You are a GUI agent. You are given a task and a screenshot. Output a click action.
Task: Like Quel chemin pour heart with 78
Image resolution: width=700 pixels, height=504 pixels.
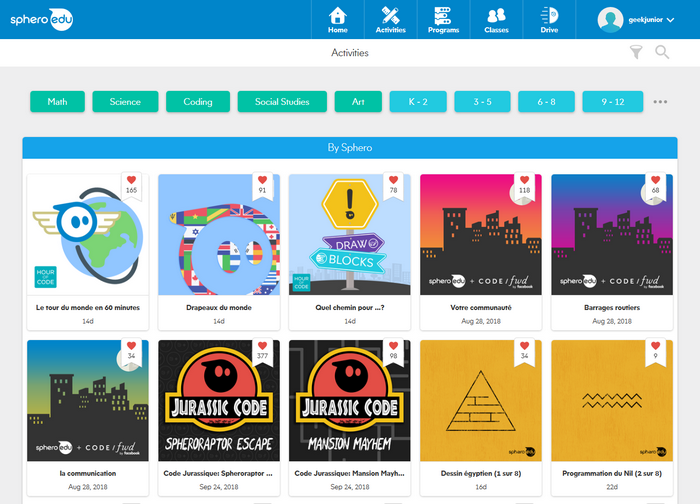tap(393, 180)
